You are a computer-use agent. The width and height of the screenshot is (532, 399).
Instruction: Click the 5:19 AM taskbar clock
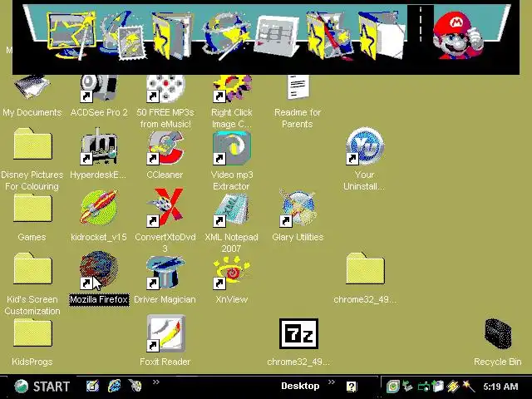coord(500,387)
